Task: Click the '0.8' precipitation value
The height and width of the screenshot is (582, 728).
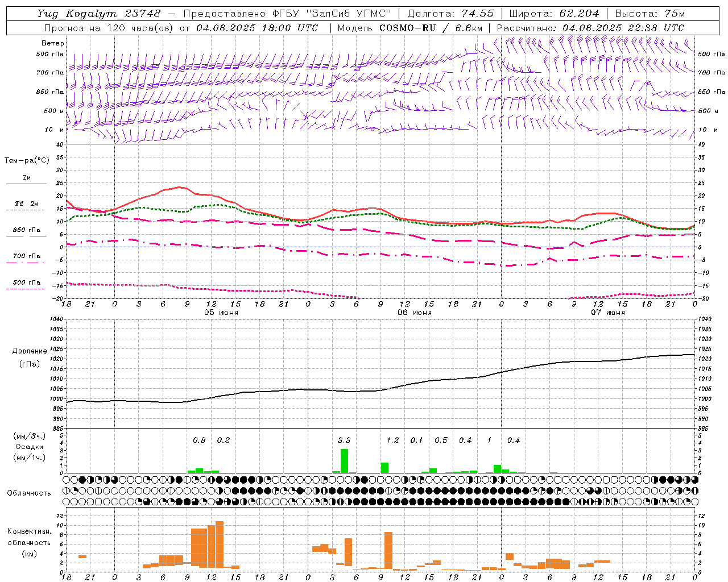Action: (199, 440)
